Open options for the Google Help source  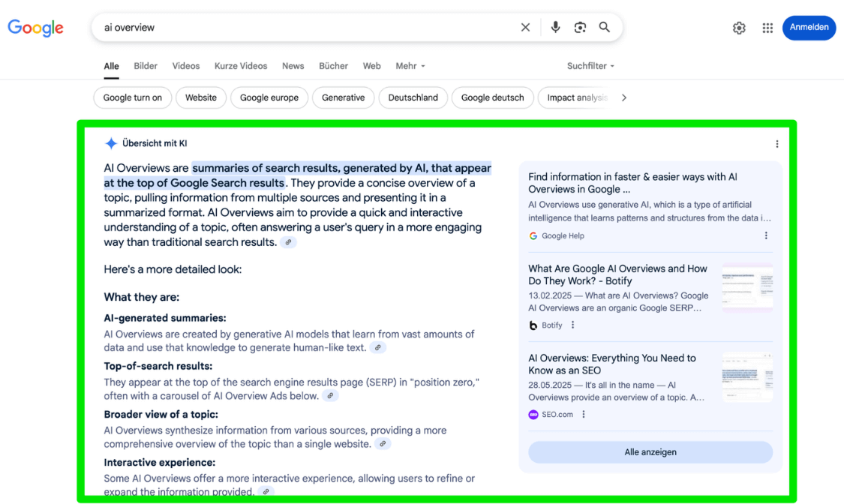click(x=766, y=235)
